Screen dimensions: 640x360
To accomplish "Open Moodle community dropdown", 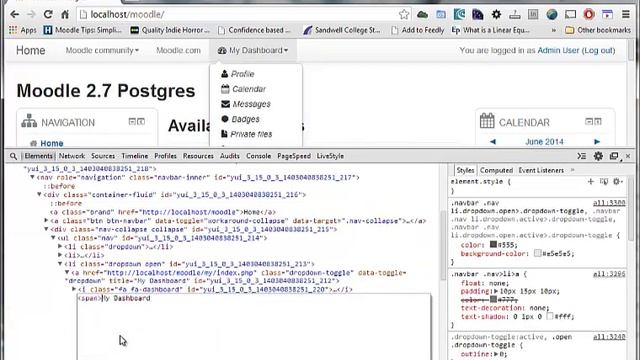I will tap(102, 50).
